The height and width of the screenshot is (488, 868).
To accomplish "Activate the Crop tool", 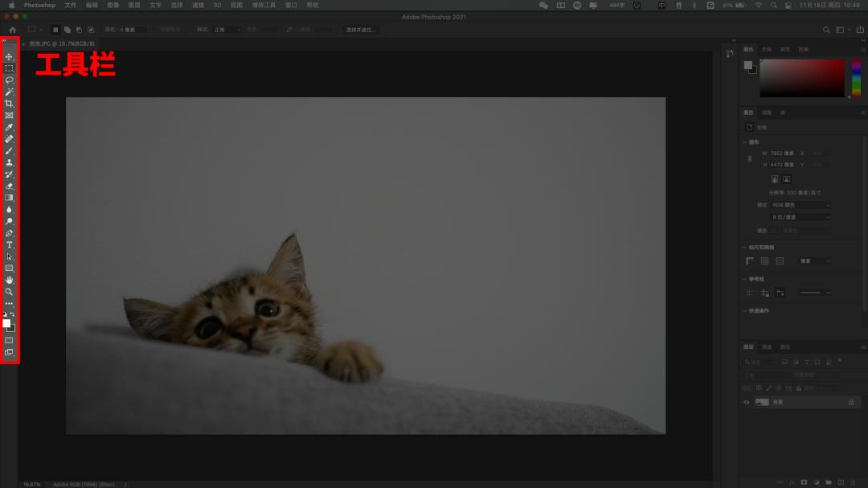I will (10, 104).
